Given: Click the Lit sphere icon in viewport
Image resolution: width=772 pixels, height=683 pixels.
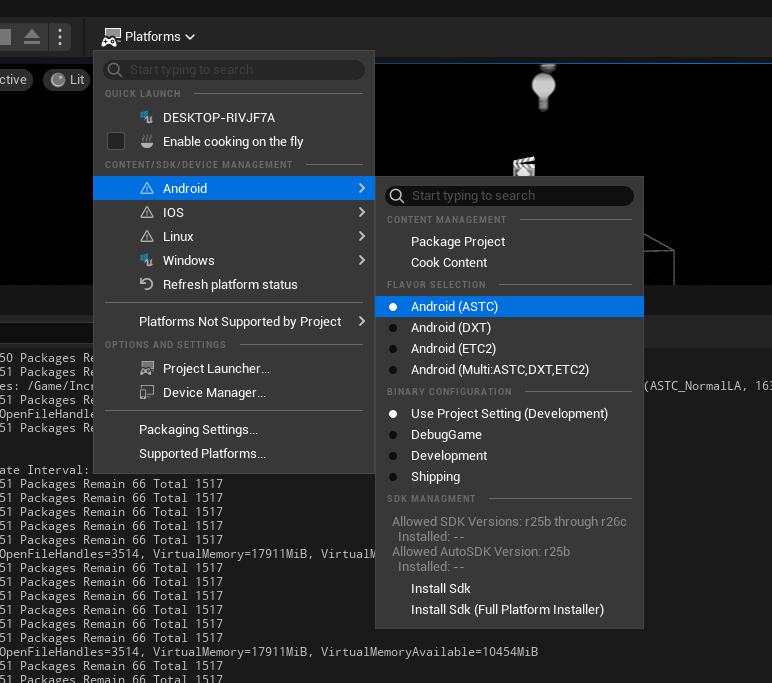Looking at the screenshot, I should (58, 80).
